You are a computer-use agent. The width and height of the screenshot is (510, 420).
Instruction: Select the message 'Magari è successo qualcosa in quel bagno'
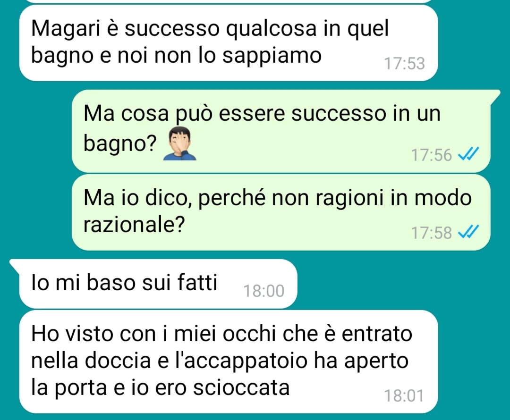pyautogui.click(x=229, y=42)
